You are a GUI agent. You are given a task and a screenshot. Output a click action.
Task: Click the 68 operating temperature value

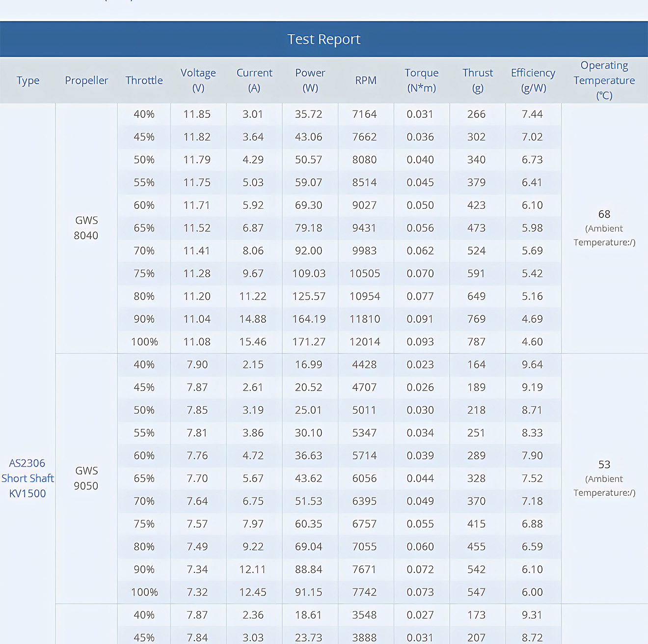click(x=604, y=214)
